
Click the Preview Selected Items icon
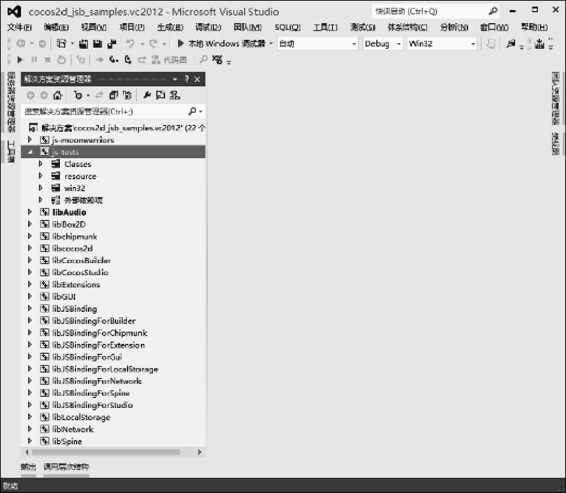click(160, 95)
